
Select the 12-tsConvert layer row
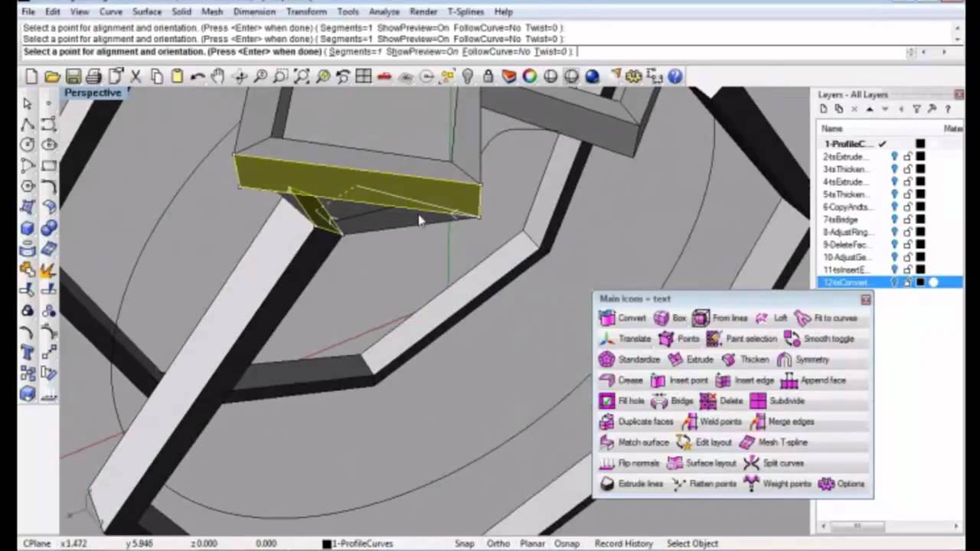coord(890,283)
